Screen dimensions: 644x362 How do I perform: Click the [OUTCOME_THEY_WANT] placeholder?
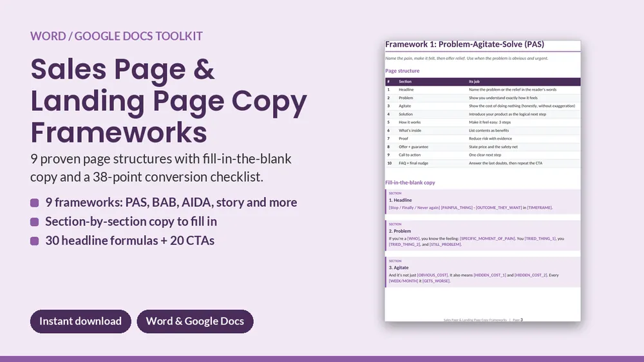click(498, 208)
